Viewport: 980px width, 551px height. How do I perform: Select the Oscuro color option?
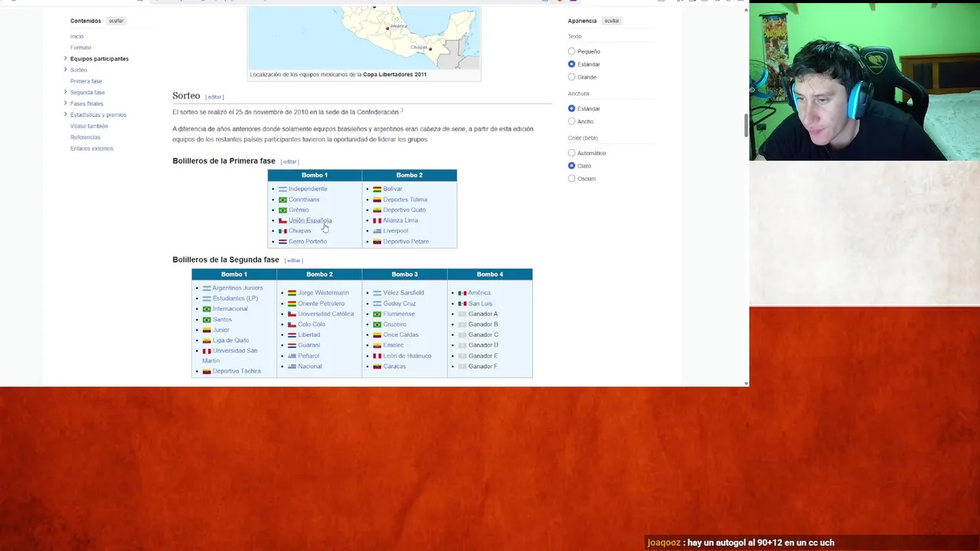pos(571,178)
